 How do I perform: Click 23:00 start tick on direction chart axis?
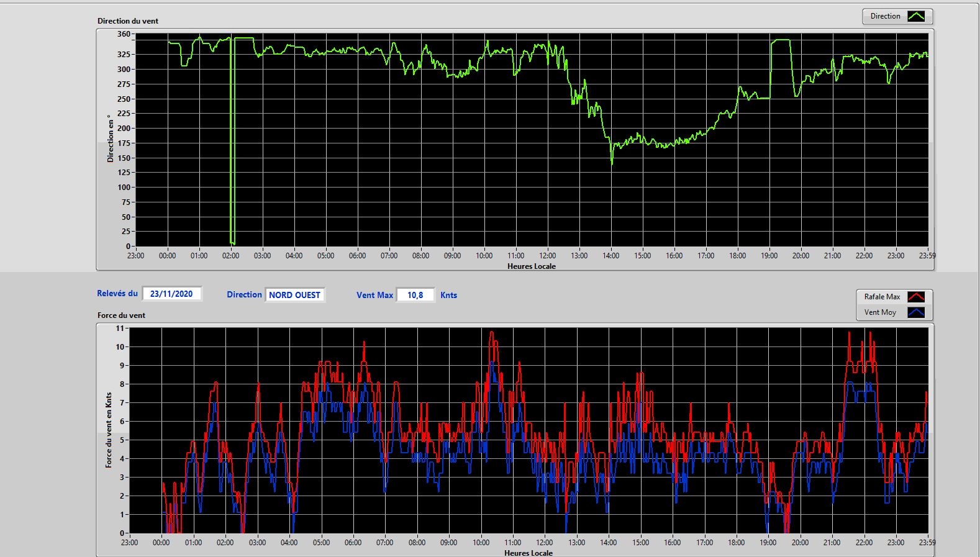(x=135, y=255)
